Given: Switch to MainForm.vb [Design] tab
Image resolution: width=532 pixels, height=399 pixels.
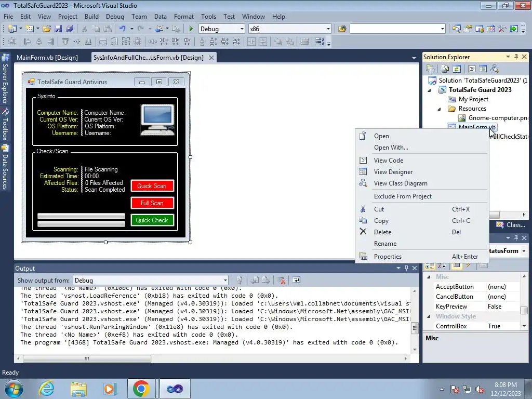Looking at the screenshot, I should [x=47, y=57].
